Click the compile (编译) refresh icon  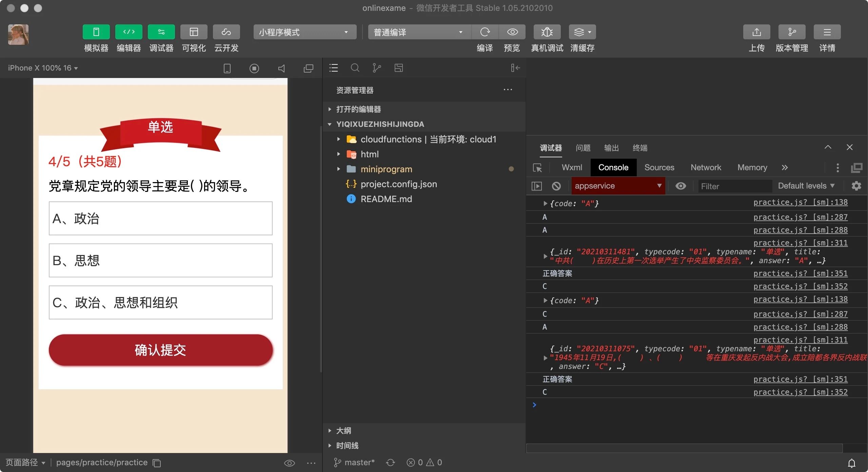(485, 32)
